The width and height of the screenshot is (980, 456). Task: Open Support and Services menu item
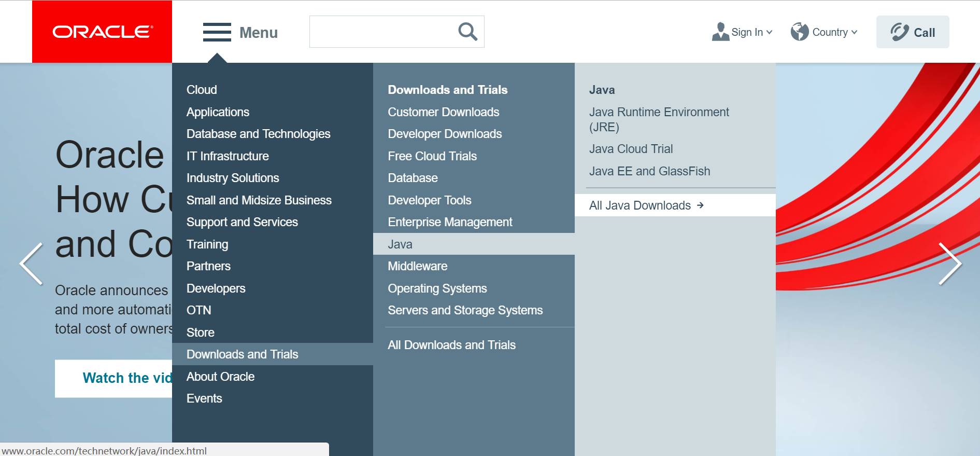click(242, 222)
